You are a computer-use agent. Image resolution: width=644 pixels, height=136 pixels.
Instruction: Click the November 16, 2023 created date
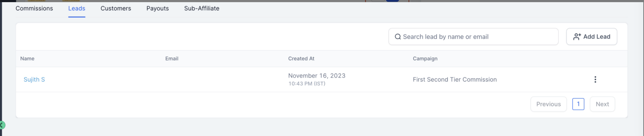click(x=317, y=76)
